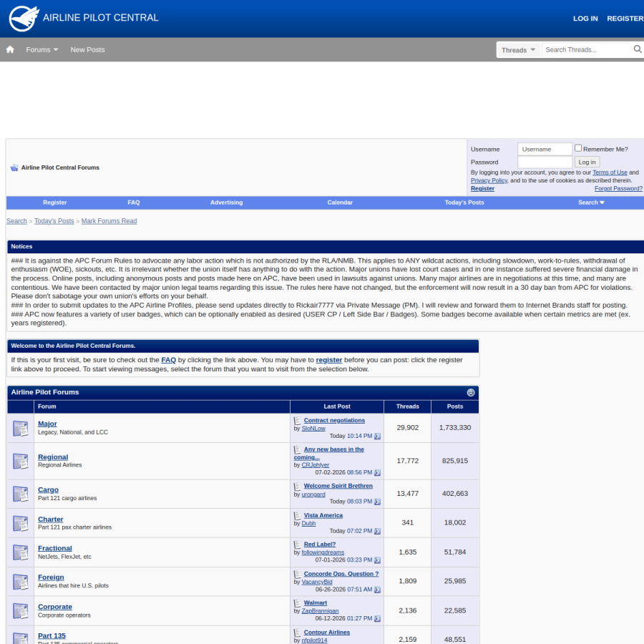This screenshot has height=644, width=644.
Task: Go to last post arrow for Corporate forum
Action: tap(377, 618)
